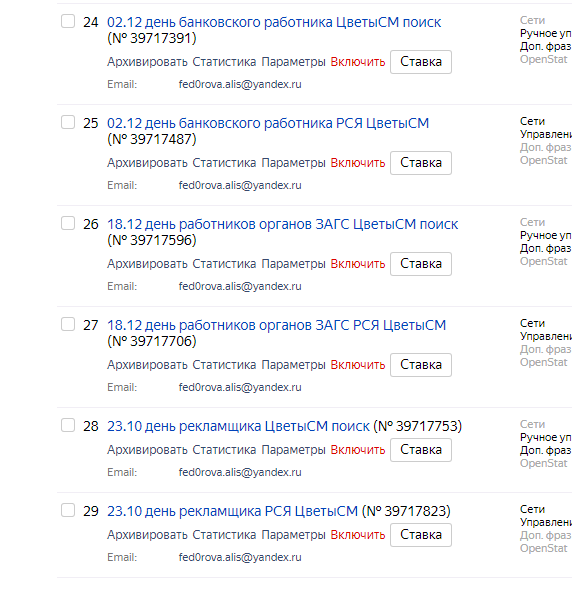Click campaign number № 39717391
Screen dimensions: 572x594
click(x=152, y=38)
